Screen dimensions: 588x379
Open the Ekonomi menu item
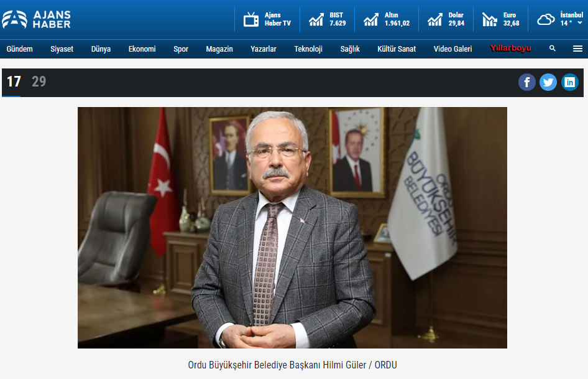142,49
